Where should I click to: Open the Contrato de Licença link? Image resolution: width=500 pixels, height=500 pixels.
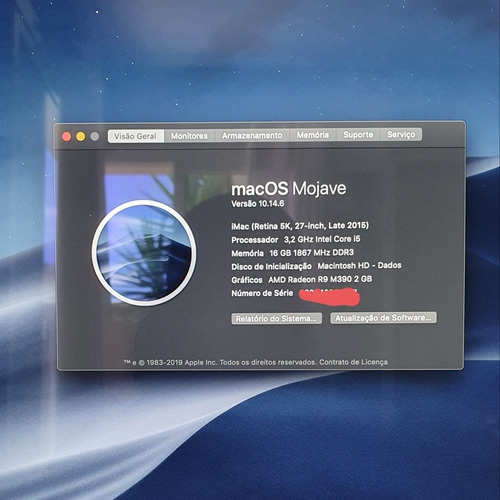coord(353,362)
